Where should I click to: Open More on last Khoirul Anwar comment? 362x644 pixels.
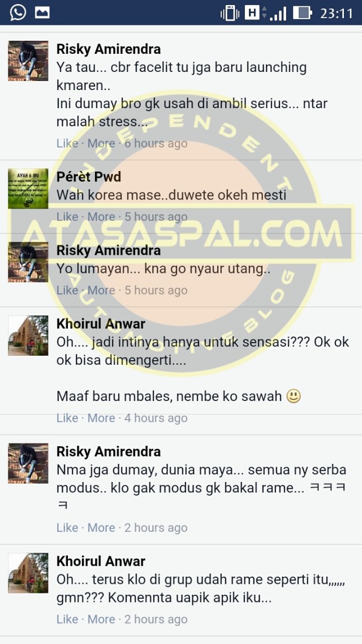point(101,619)
